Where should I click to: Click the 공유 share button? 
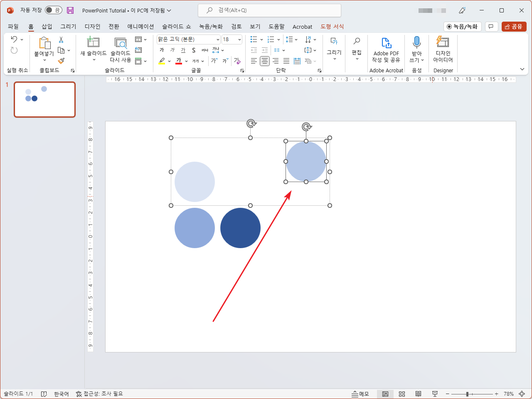coord(514,27)
